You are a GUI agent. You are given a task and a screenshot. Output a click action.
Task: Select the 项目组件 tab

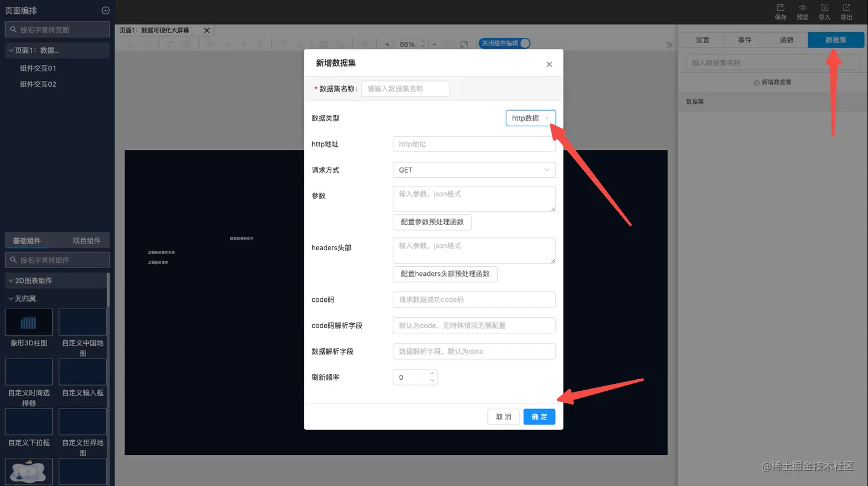[x=87, y=240]
